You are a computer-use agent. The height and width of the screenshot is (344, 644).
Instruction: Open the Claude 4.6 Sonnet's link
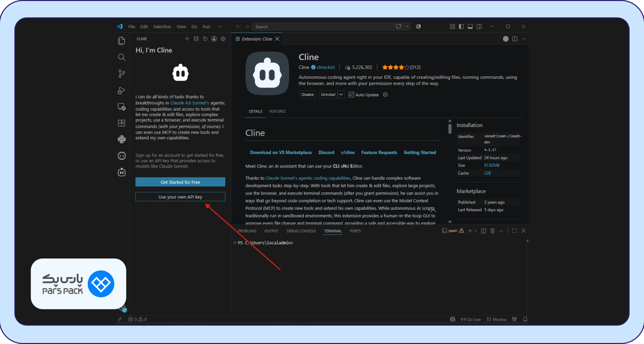(190, 103)
